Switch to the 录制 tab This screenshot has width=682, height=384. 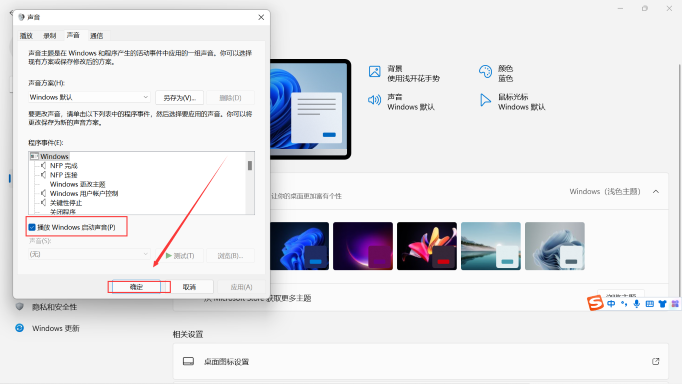point(50,36)
